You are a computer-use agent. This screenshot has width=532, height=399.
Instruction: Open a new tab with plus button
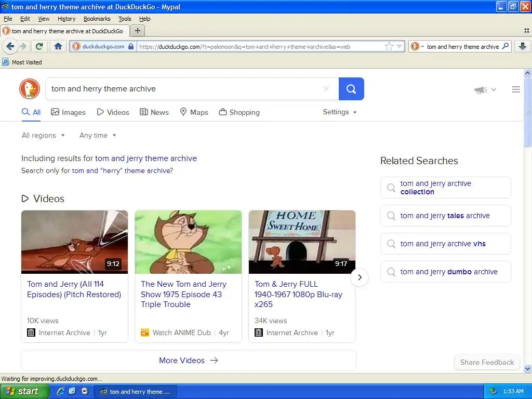pyautogui.click(x=137, y=31)
